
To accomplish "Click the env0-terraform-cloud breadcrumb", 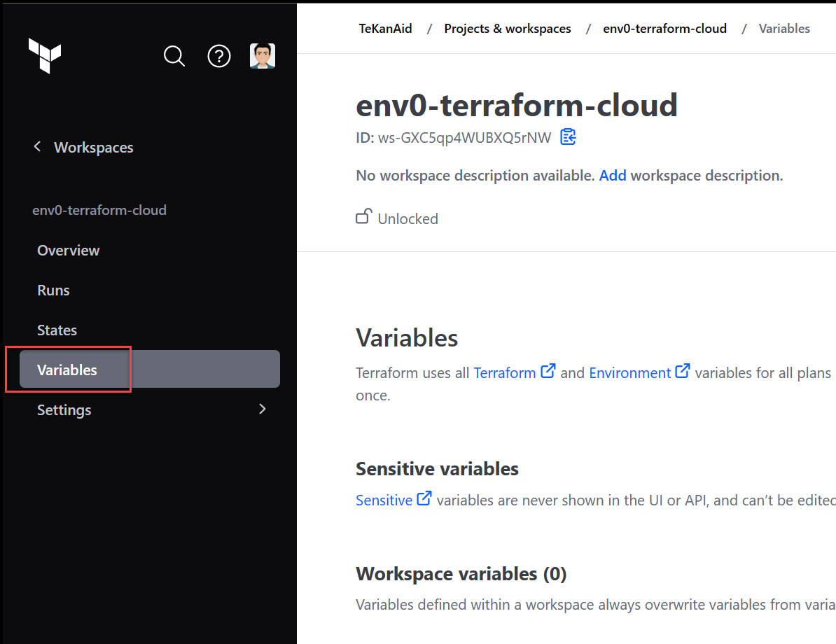I will 664,28.
